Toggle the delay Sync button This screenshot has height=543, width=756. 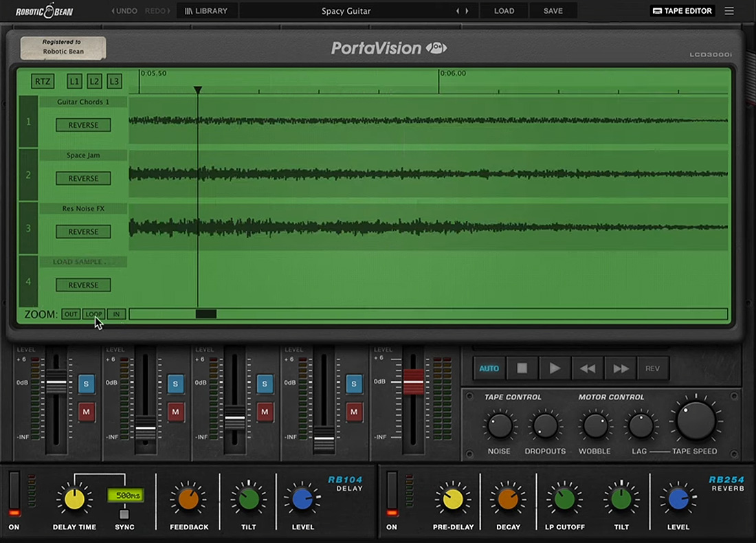[x=124, y=515]
